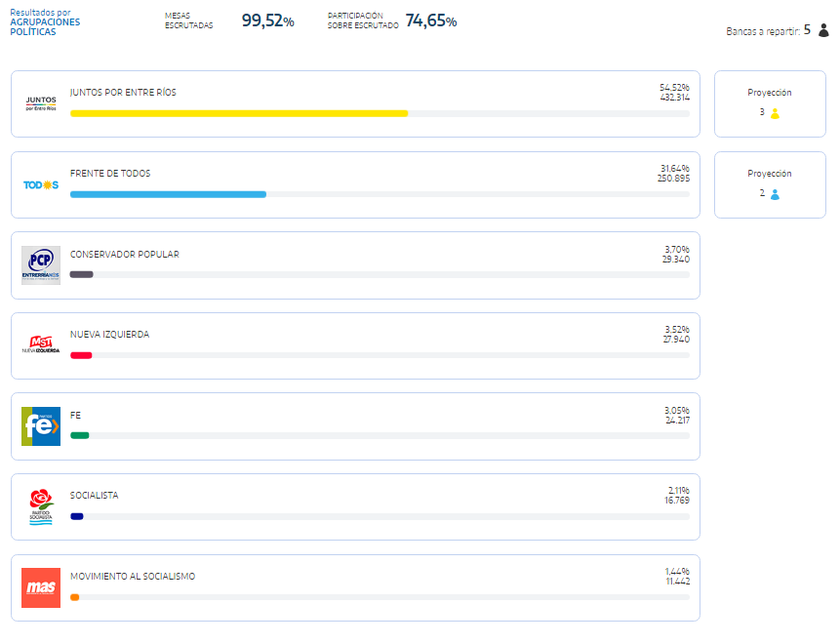840x644 pixels.
Task: Click the MST Nueva Izquierda logo
Action: point(41,345)
